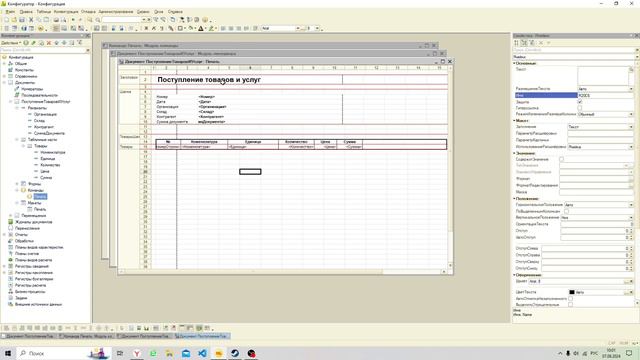Click the Visual Studio Code icon in the taskbar
This screenshot has width=640, height=360.
click(x=202, y=353)
